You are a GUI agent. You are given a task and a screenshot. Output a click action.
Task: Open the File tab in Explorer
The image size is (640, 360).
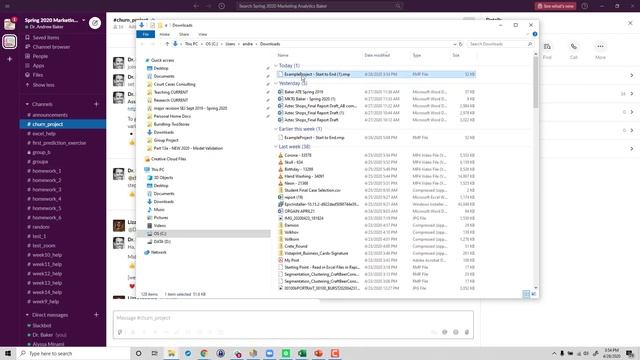[x=146, y=34]
